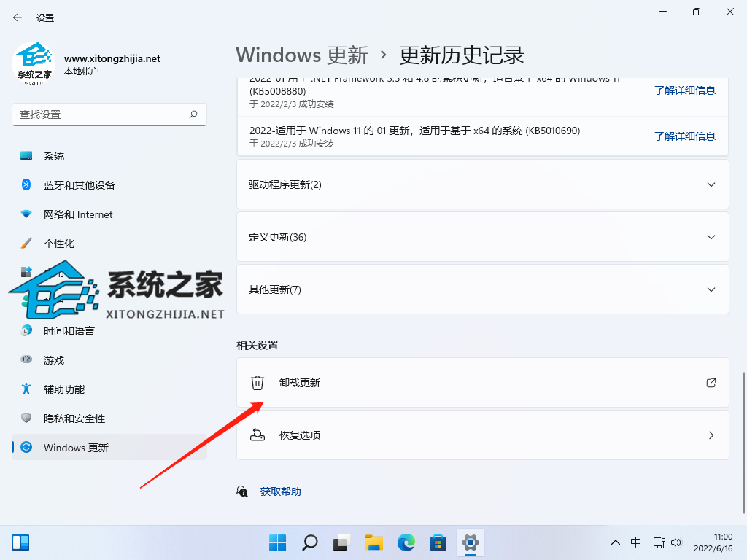
Task: Open the 获取帮助 link
Action: click(280, 491)
